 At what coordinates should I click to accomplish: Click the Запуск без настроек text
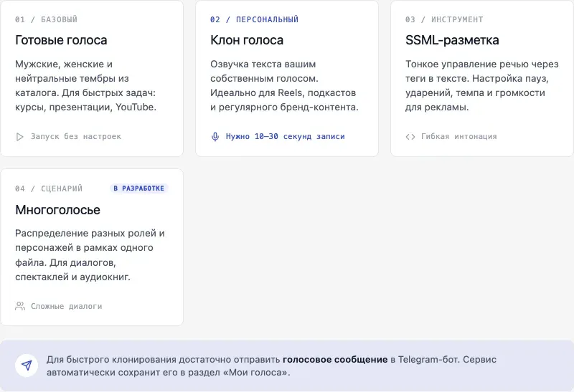tap(76, 136)
